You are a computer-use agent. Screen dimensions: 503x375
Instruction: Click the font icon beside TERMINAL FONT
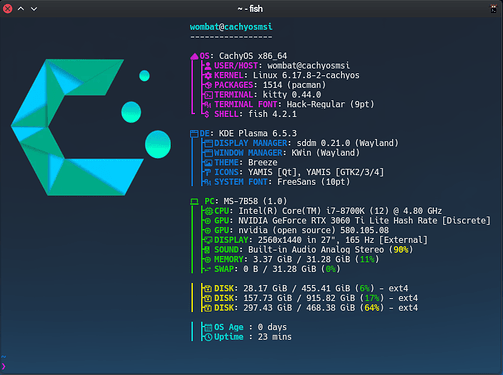click(208, 104)
